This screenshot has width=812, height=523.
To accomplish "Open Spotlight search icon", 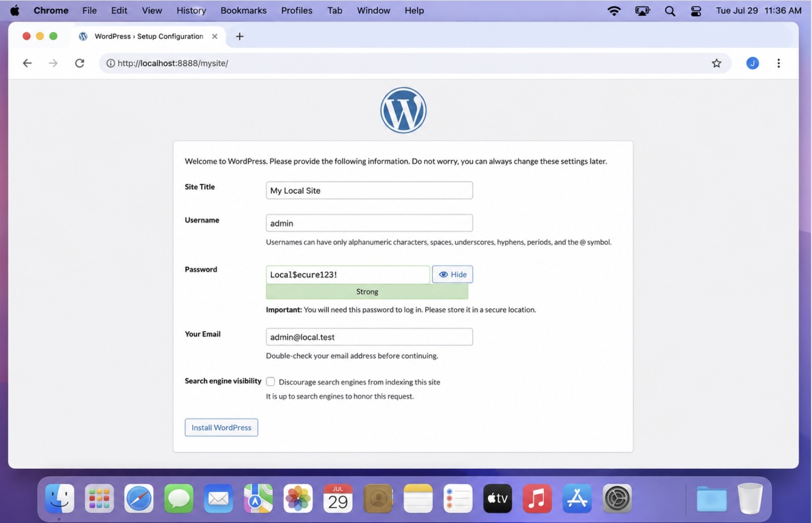I will [670, 10].
